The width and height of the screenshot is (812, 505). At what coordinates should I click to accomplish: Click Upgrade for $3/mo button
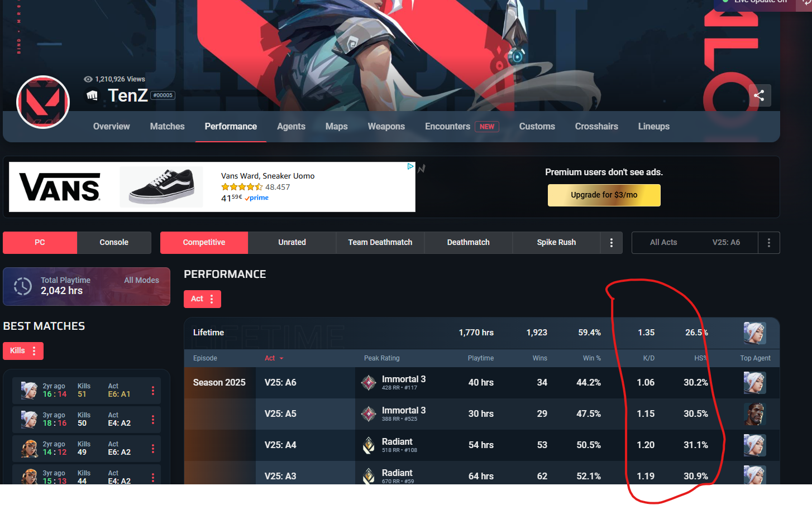point(604,195)
